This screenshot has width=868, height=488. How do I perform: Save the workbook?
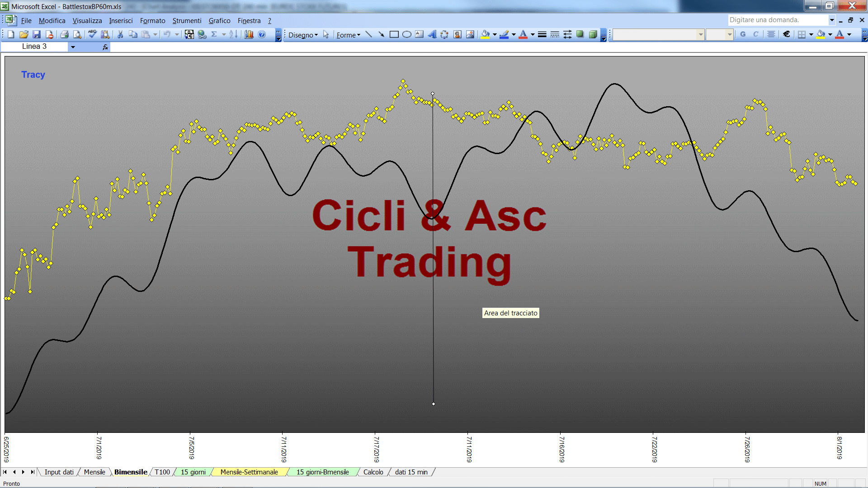37,35
